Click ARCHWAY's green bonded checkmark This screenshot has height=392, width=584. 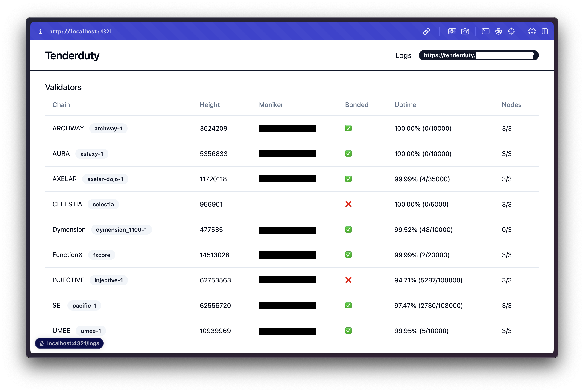click(348, 128)
